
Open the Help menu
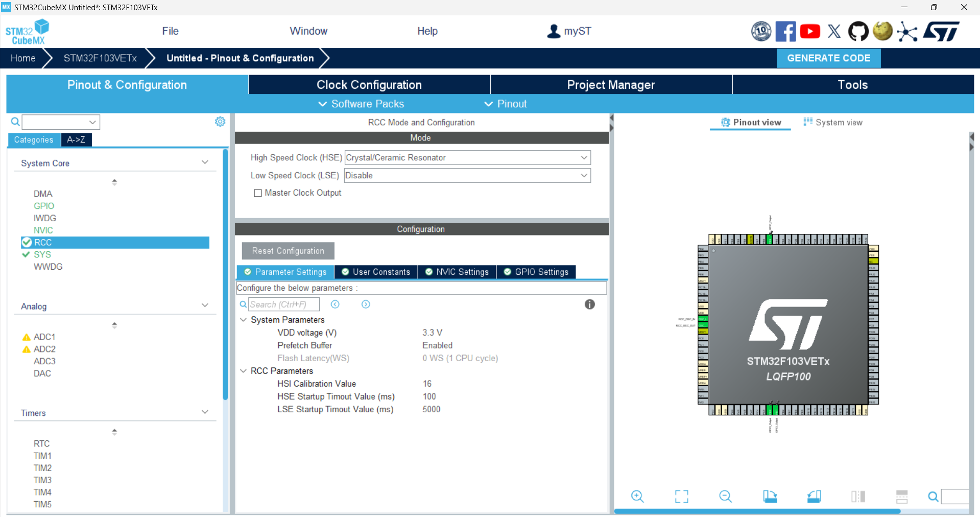tap(427, 31)
